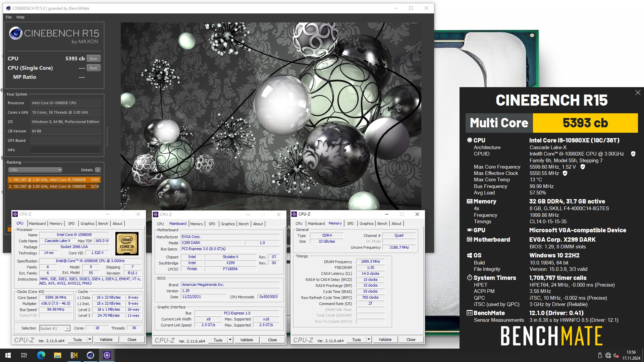The height and width of the screenshot is (362, 644).
Task: Expand Tools dropdown arrow in middle CPU-Z
Action: (x=230, y=340)
